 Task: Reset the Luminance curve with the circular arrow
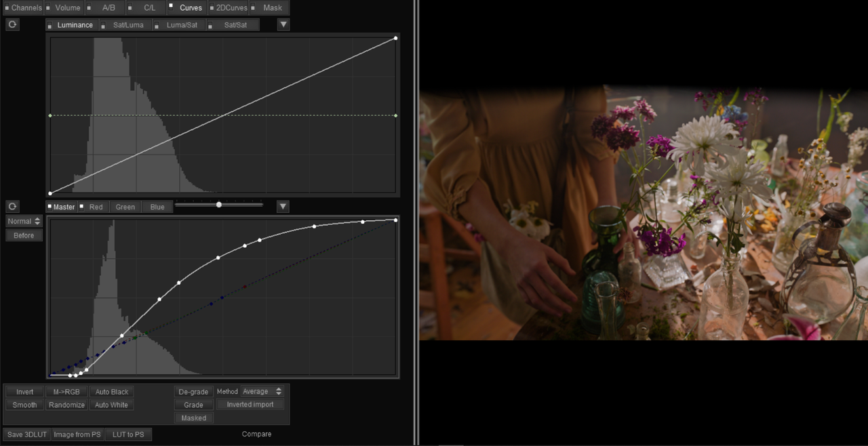coord(12,24)
